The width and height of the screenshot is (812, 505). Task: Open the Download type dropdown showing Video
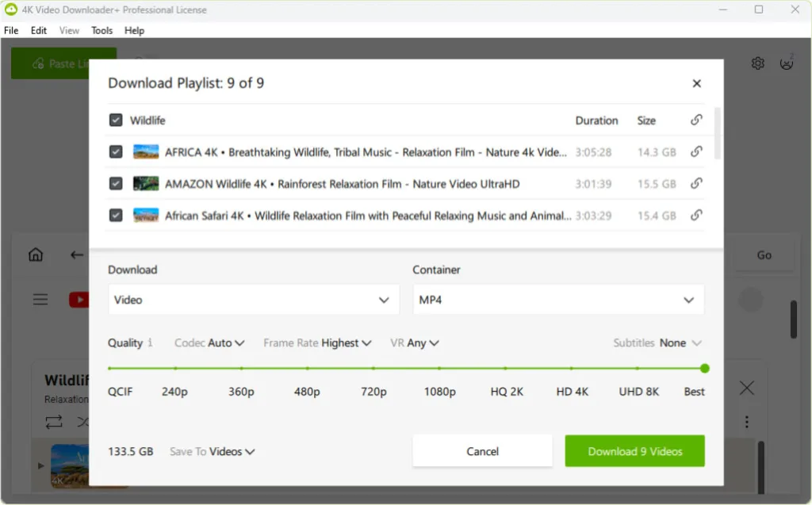253,300
